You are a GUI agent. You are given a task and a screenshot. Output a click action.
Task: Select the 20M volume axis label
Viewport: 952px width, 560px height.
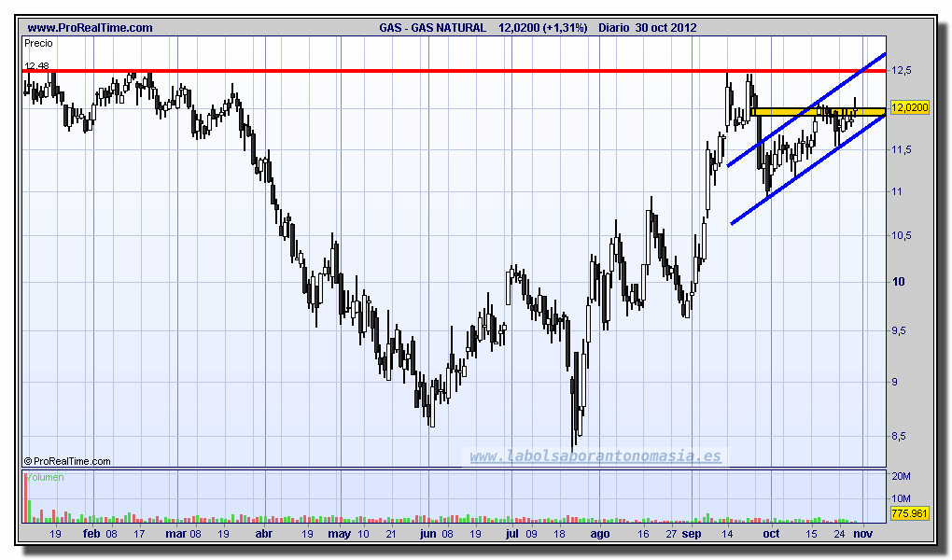point(901,476)
